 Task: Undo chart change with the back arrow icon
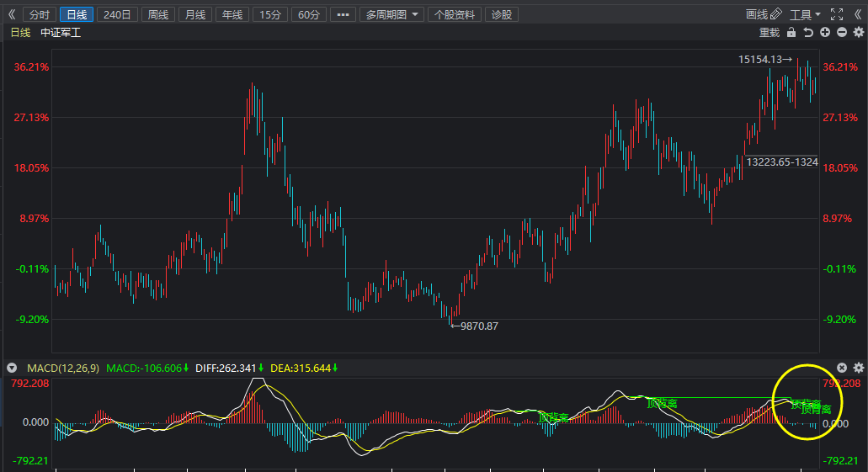[x=808, y=33]
